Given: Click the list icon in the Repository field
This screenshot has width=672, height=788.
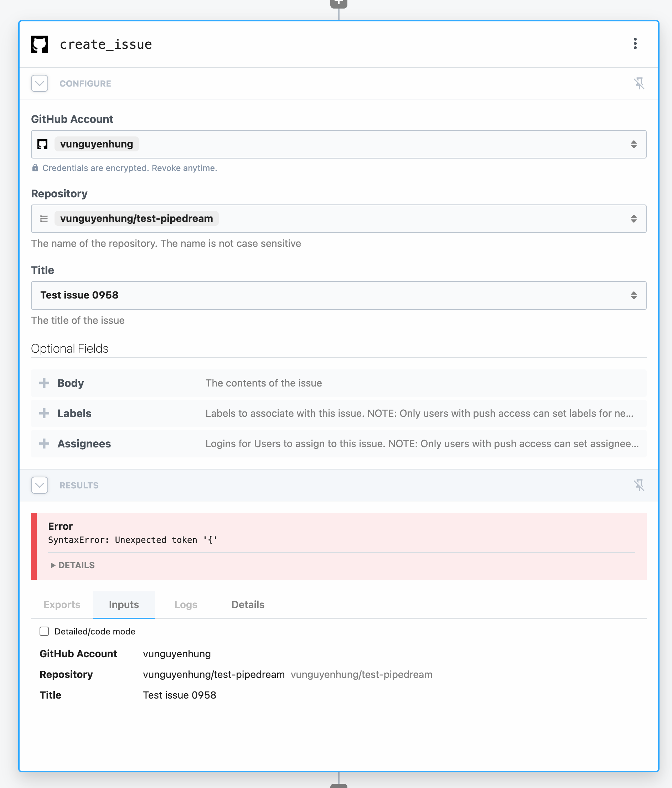Looking at the screenshot, I should [x=43, y=218].
